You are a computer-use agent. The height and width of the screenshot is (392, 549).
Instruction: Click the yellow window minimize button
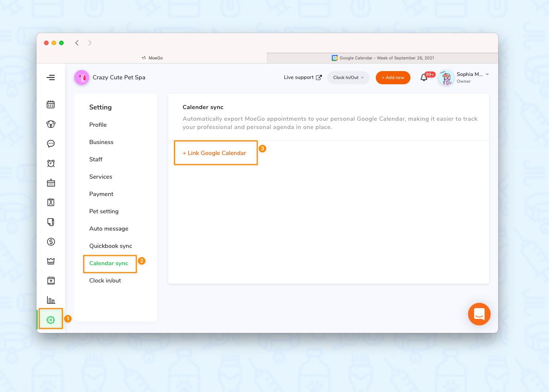(54, 43)
